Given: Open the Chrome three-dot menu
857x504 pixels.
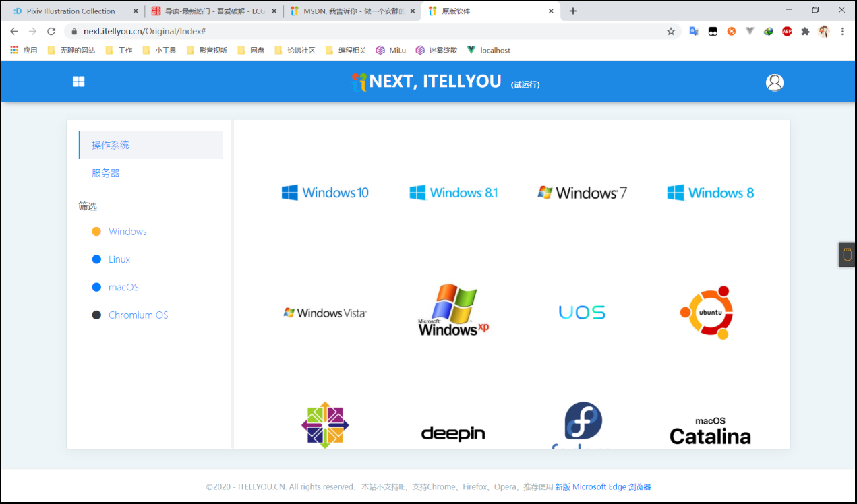Looking at the screenshot, I should point(842,32).
